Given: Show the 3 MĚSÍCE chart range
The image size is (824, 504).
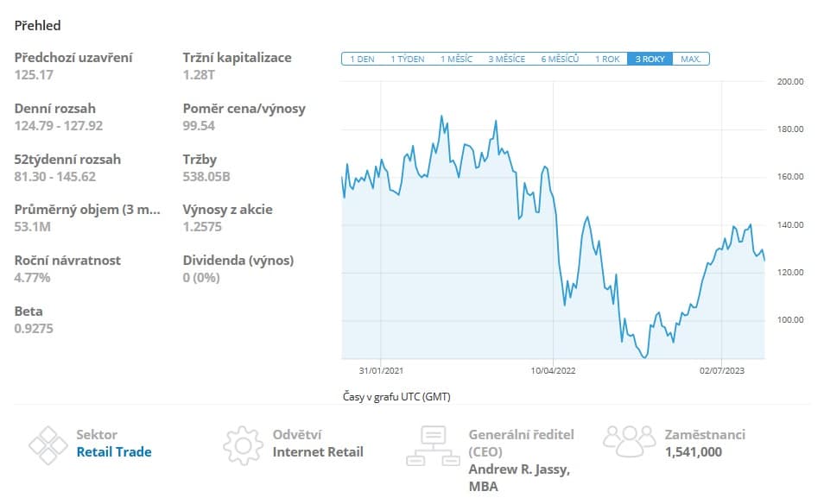Looking at the screenshot, I should coord(507,60).
